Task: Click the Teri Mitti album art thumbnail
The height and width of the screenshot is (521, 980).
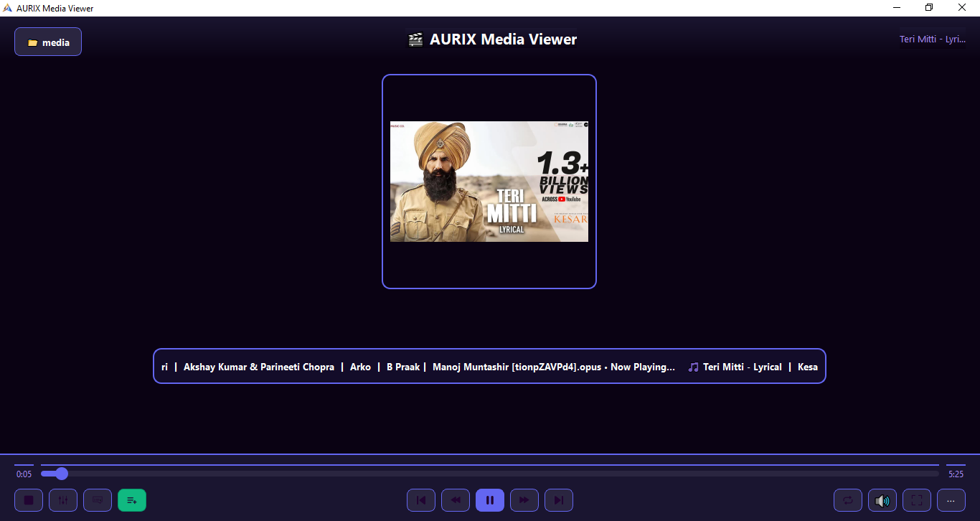Action: tap(489, 182)
